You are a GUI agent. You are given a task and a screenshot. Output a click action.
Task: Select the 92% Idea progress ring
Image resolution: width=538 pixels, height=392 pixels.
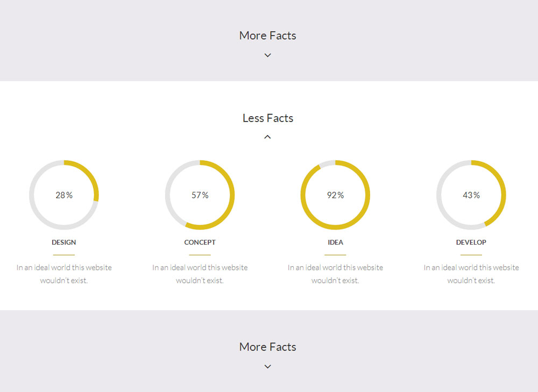335,195
